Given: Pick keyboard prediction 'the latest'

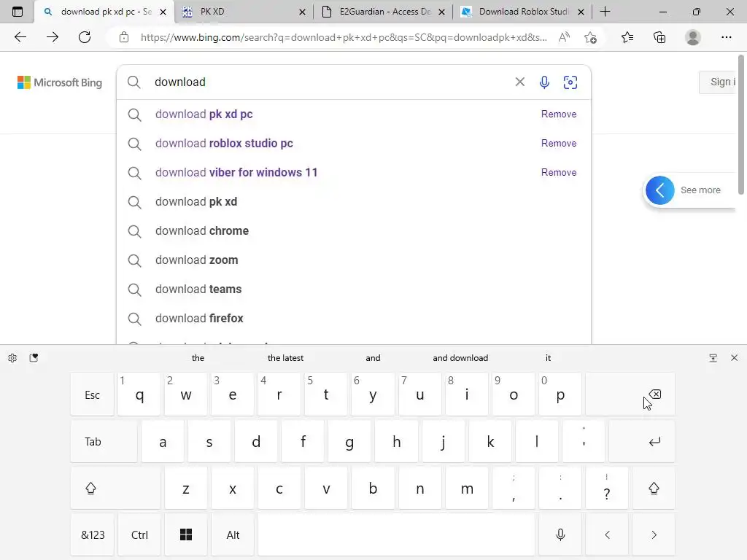Looking at the screenshot, I should [285, 358].
